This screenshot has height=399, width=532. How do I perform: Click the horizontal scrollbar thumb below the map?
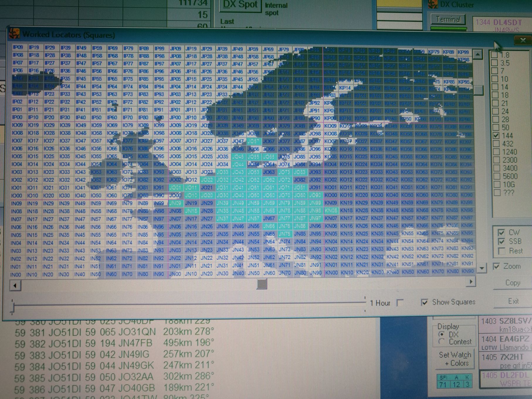point(262,284)
